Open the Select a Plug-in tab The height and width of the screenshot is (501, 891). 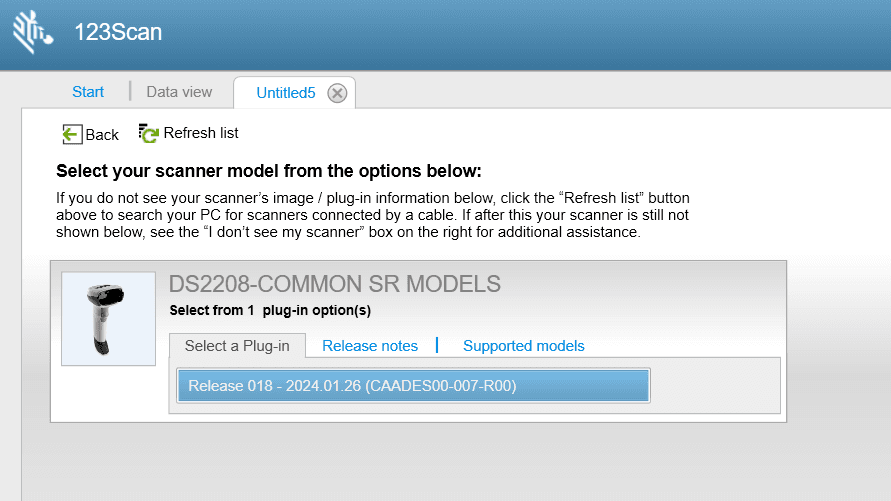click(x=237, y=346)
